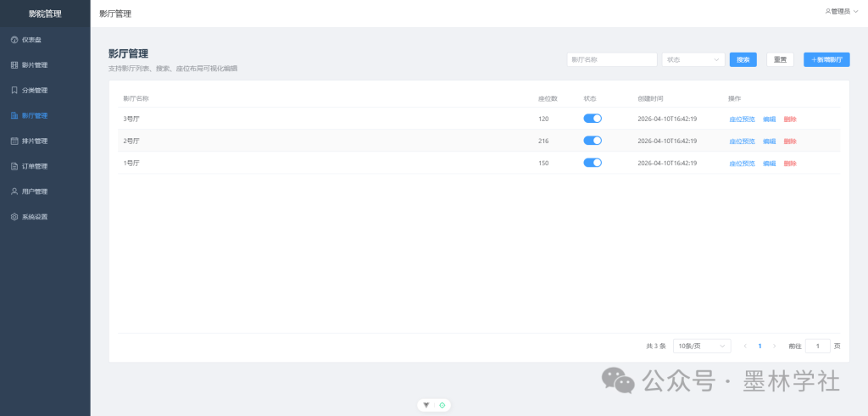Toggle status switch for 3号厅
Screen dimensions: 868x416
pyautogui.click(x=593, y=119)
